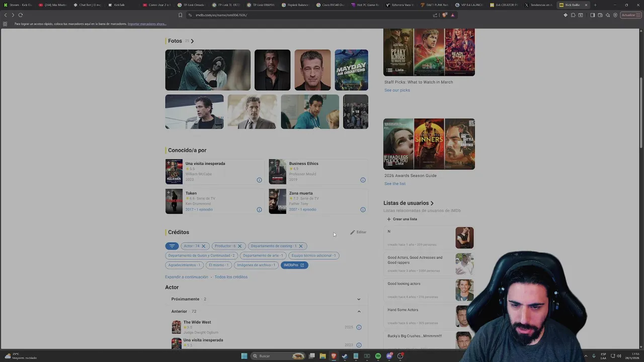
Task: Click the browser back arrow
Action: click(6, 15)
